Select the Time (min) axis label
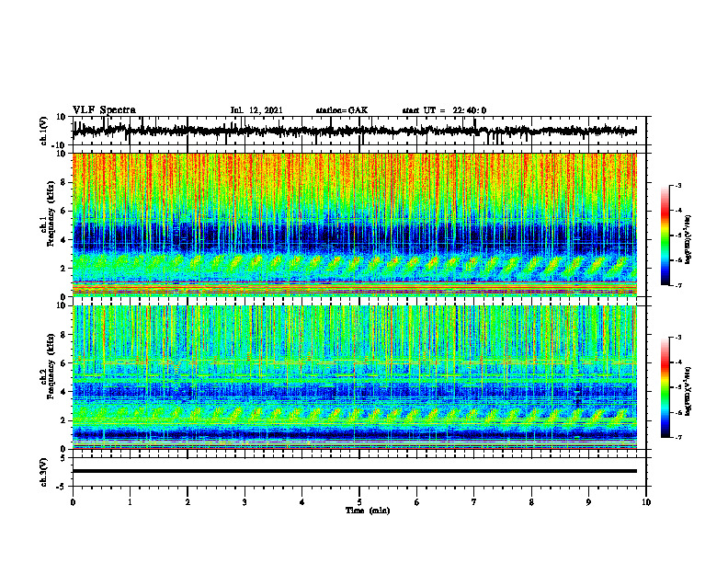Viewport: 728px width, 563px height. [x=368, y=511]
